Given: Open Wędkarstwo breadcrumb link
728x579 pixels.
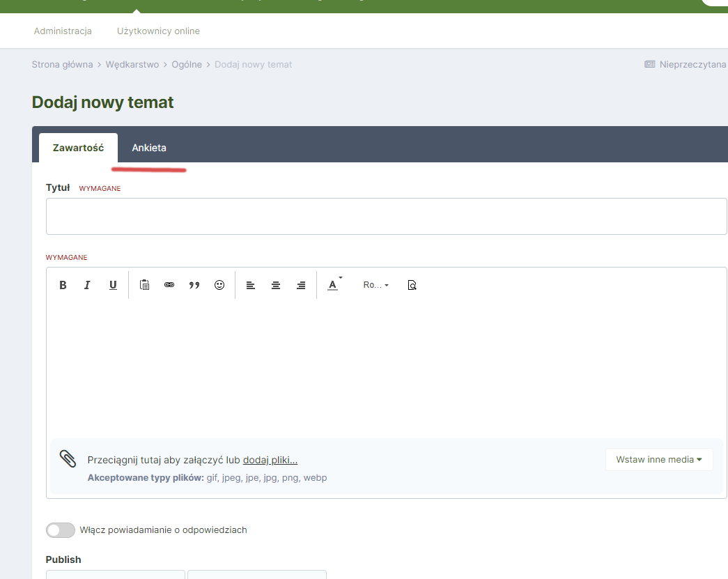Looking at the screenshot, I should [x=132, y=65].
